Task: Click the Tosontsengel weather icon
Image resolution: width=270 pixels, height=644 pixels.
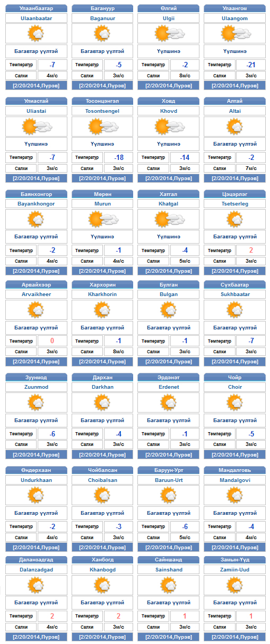Action: tap(103, 127)
